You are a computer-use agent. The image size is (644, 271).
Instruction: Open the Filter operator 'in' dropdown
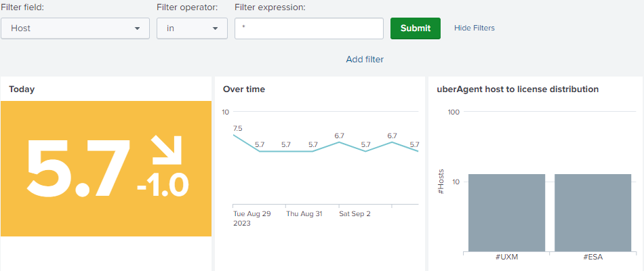click(x=192, y=28)
